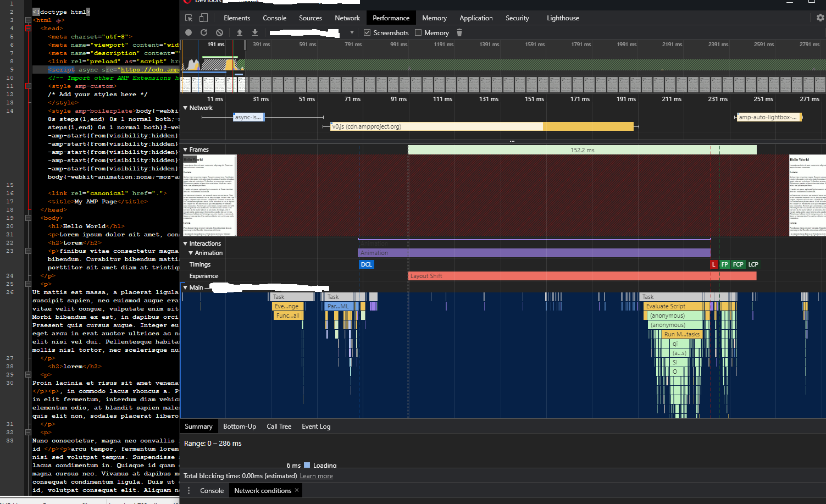Open the Security tab
The image size is (826, 504).
pyautogui.click(x=517, y=18)
